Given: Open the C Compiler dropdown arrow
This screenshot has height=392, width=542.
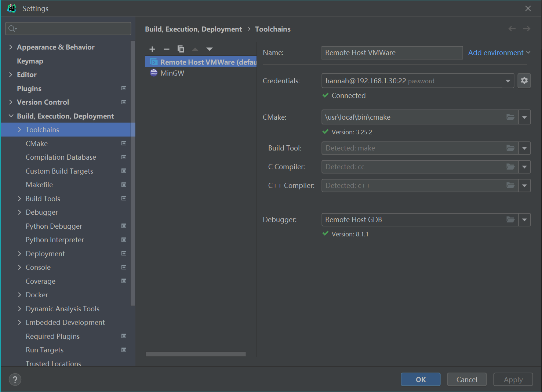Looking at the screenshot, I should pyautogui.click(x=524, y=167).
